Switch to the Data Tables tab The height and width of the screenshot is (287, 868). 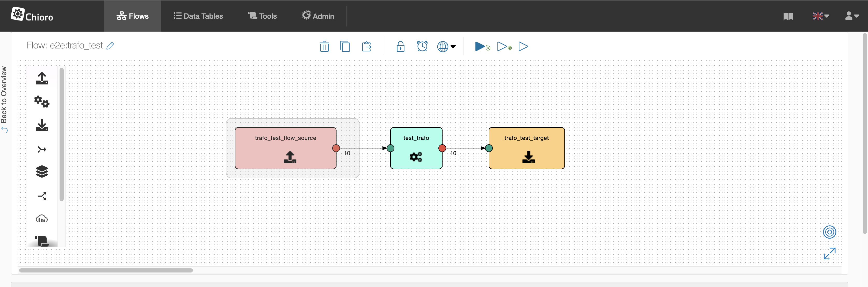point(198,16)
